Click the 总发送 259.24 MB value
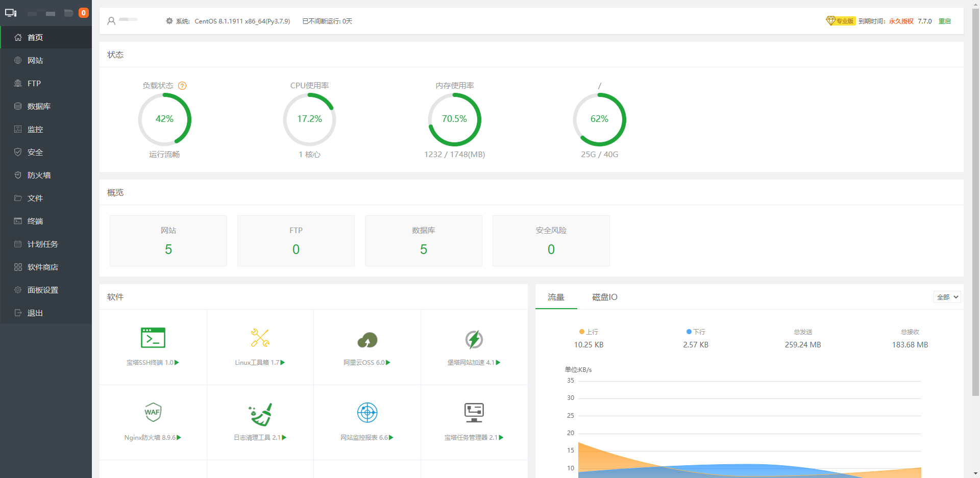The image size is (980, 478). click(803, 345)
